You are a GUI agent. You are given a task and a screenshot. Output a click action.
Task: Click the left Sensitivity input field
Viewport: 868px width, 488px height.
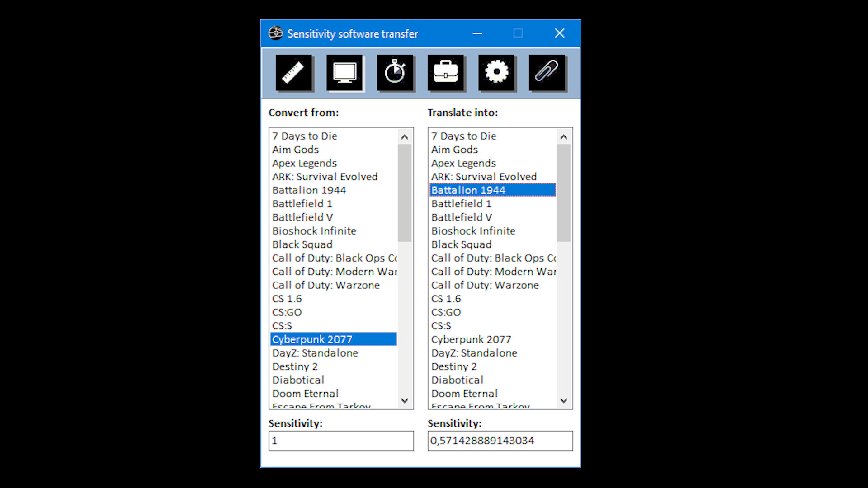click(341, 441)
